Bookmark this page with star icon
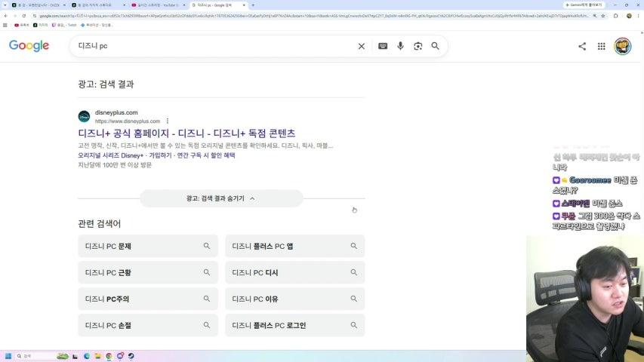This screenshot has width=644, height=362. 603,16
